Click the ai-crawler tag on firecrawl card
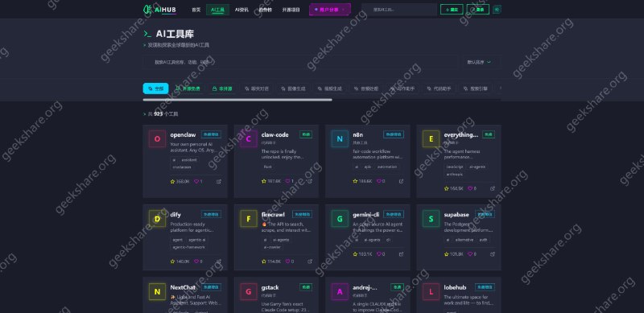 (271, 247)
